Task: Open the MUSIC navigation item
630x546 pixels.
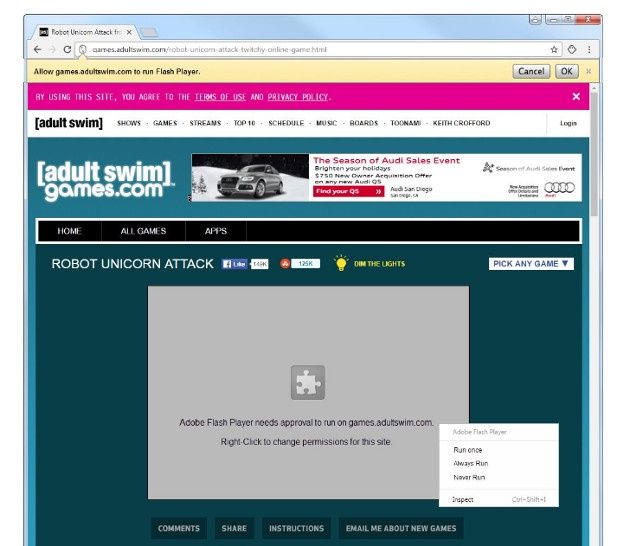Action: click(x=327, y=123)
